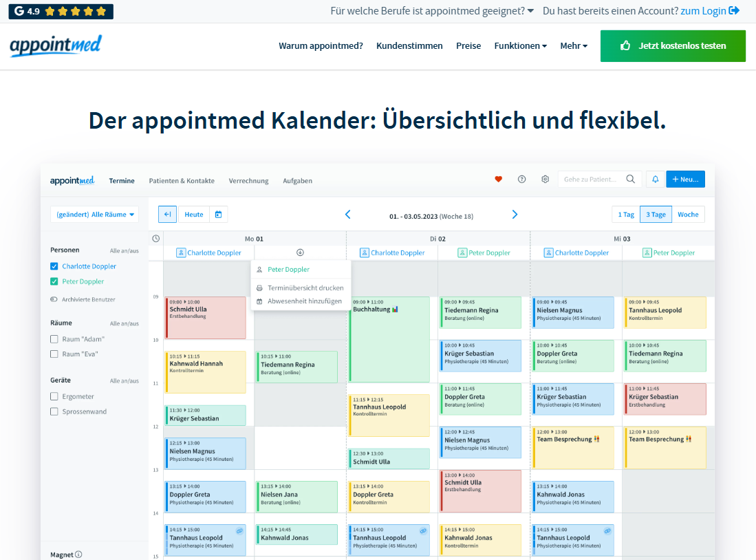Click the inner appointmed app logo
Image resolution: width=756 pixels, height=560 pixels.
coord(72,180)
